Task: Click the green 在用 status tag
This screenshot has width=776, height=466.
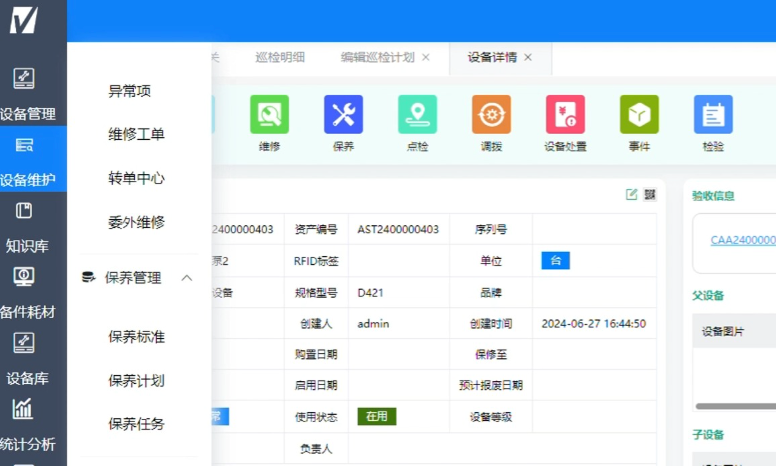Action: [376, 416]
